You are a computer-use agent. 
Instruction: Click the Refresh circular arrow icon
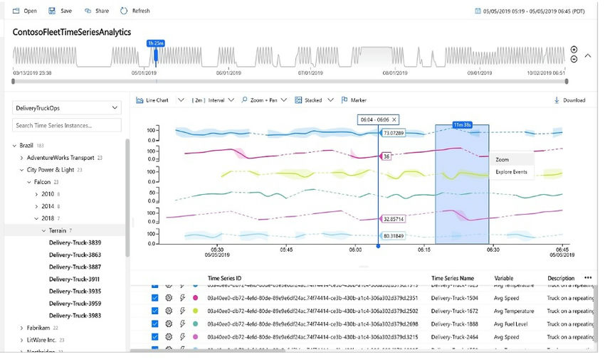pyautogui.click(x=125, y=11)
